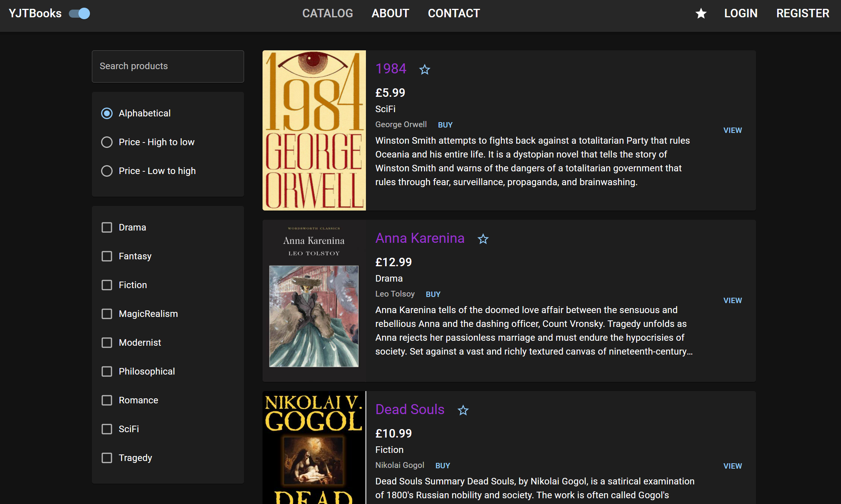View the Anna Karenina product page

click(733, 300)
